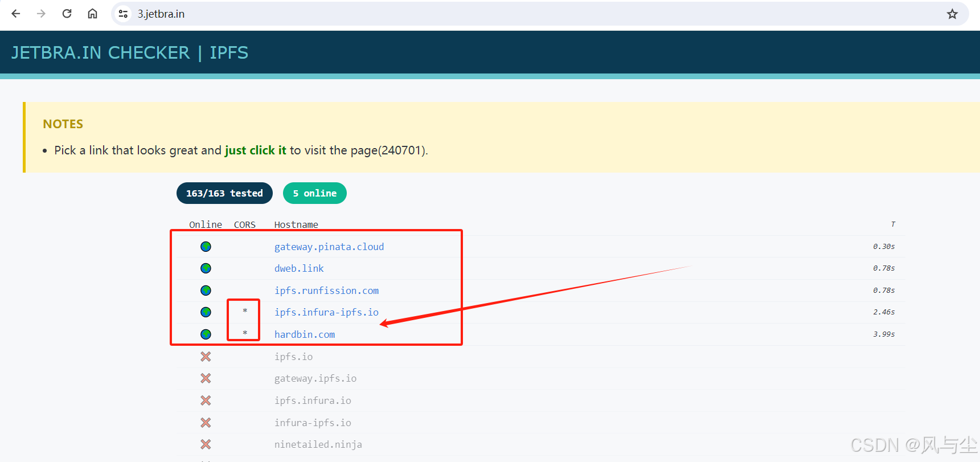Select the offline infura-ipfs.io hostname

[313, 423]
